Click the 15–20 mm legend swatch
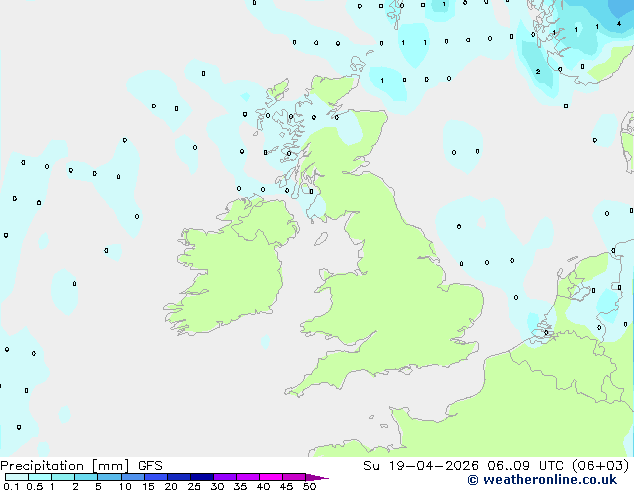 [x=155, y=477]
